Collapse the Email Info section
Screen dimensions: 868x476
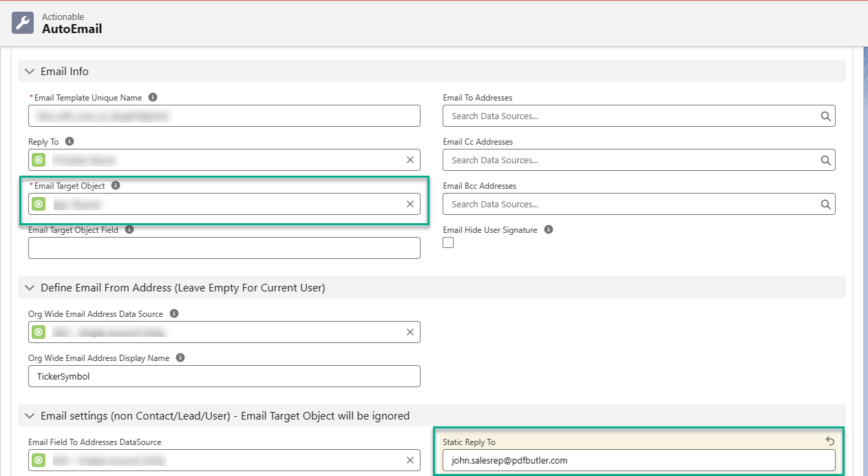coord(30,72)
